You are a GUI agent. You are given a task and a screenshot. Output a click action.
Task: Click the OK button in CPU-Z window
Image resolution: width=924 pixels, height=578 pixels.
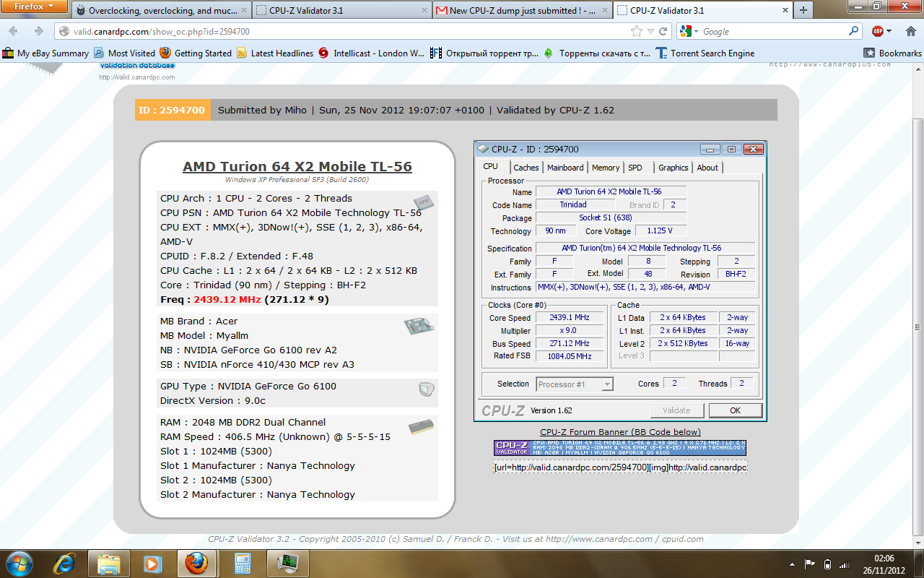735,410
